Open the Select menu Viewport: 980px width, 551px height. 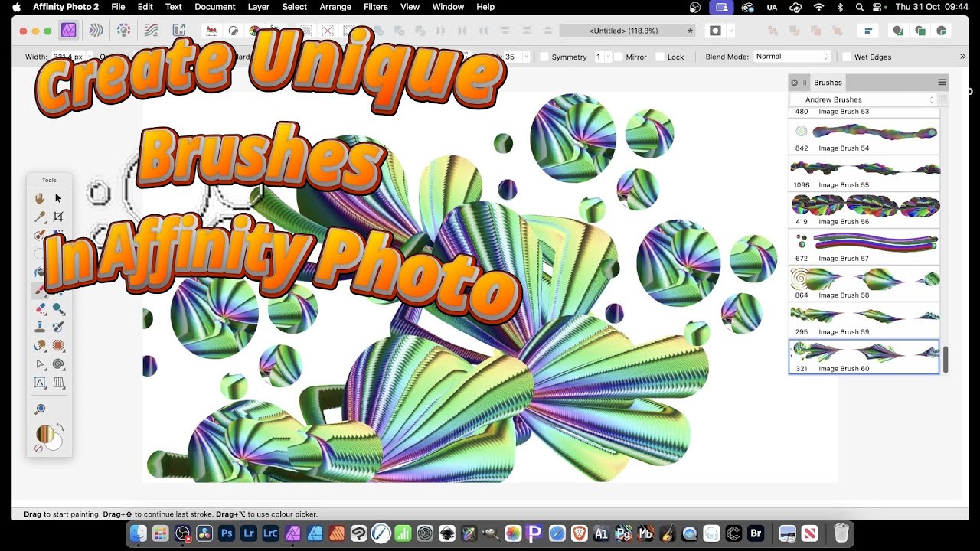[295, 7]
